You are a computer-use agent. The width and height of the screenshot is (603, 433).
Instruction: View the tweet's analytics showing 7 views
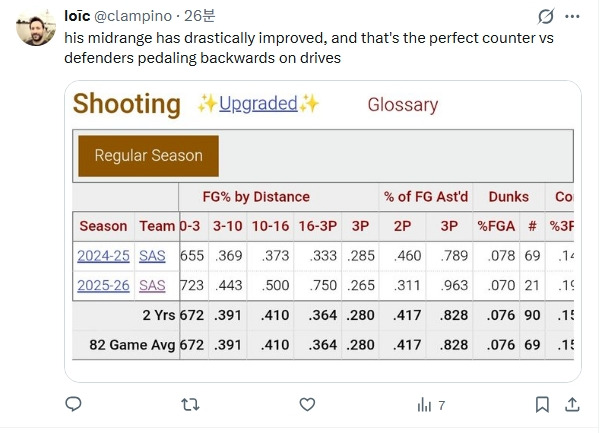point(429,404)
